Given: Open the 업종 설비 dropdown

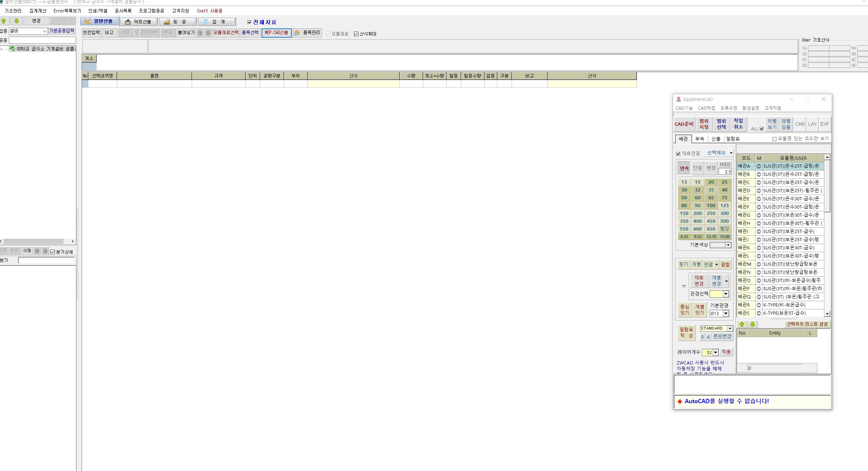Looking at the screenshot, I should tap(44, 31).
